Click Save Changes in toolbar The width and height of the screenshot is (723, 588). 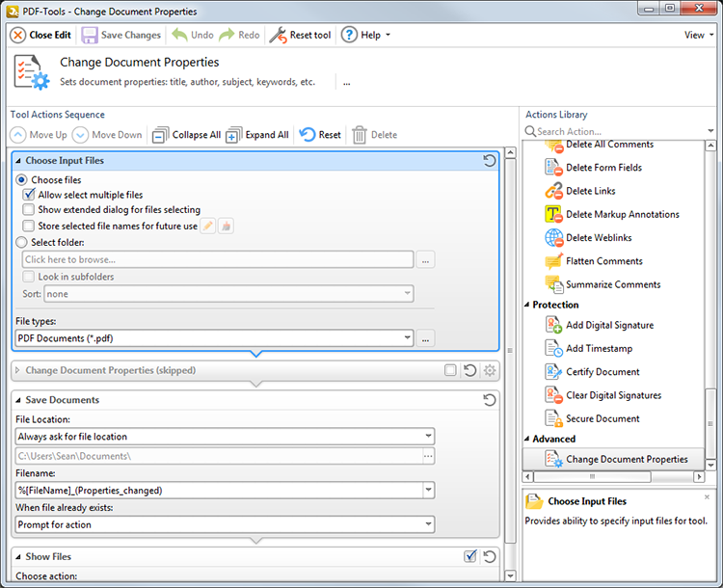[x=121, y=35]
